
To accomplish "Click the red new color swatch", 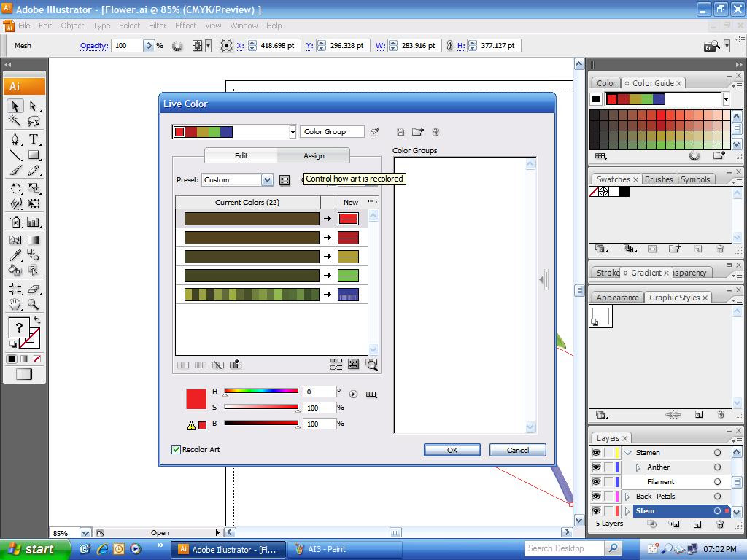I will pos(348,219).
